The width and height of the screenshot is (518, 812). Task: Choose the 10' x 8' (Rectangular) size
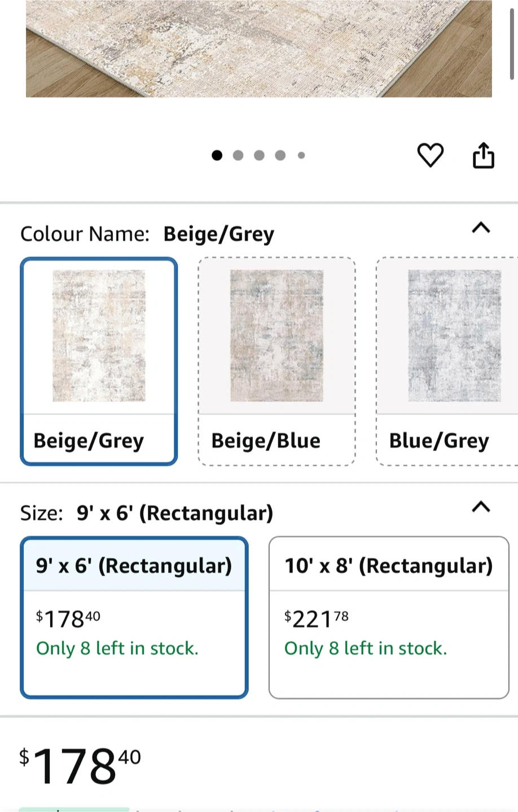(389, 617)
